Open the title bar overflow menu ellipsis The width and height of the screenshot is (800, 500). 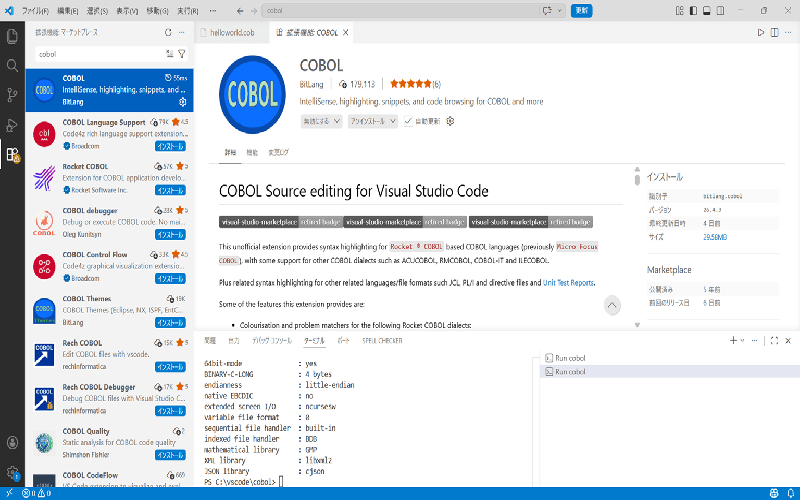click(213, 10)
